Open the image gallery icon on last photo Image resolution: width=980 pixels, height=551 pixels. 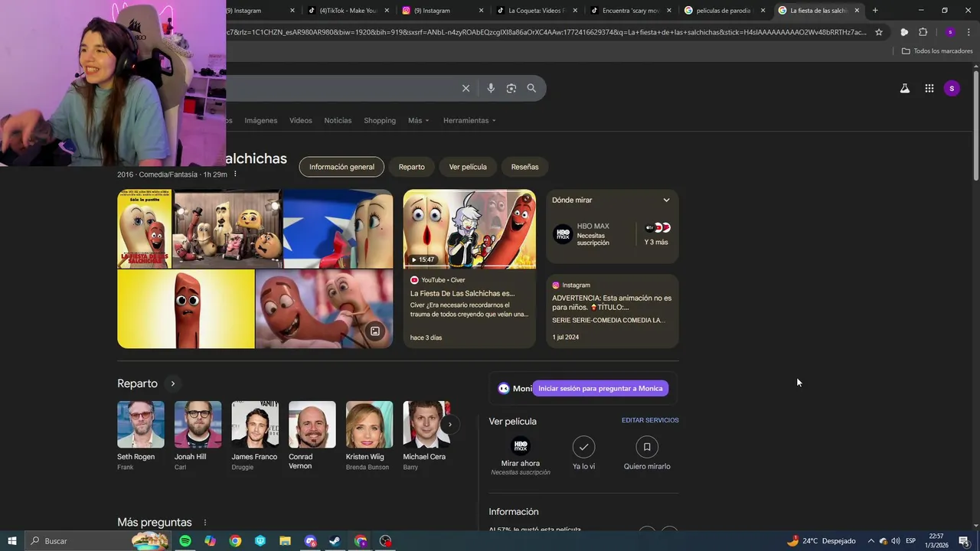[375, 331]
